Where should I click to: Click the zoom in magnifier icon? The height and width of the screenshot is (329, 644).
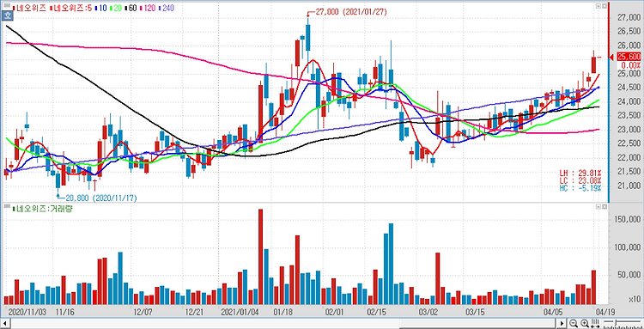pyautogui.click(x=584, y=323)
